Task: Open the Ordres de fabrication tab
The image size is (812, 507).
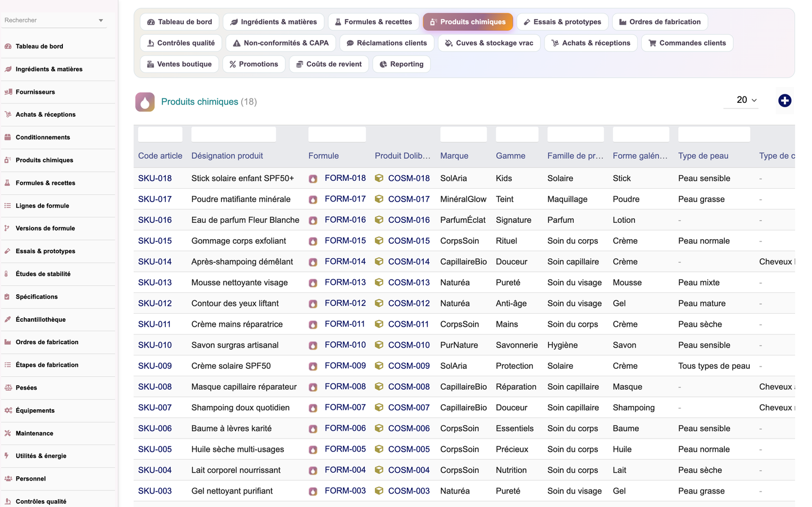Action: tap(660, 22)
